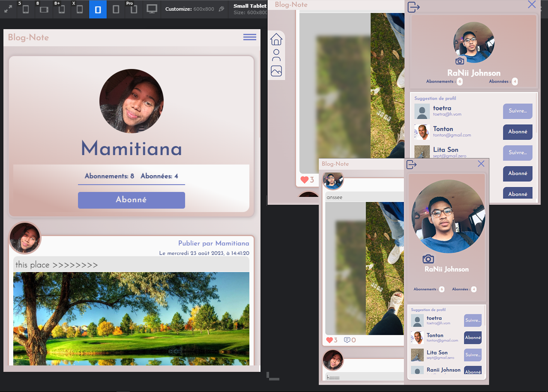Image resolution: width=548 pixels, height=392 pixels.
Task: Click the pencil icon beside Customize 600x800
Action: (x=221, y=9)
